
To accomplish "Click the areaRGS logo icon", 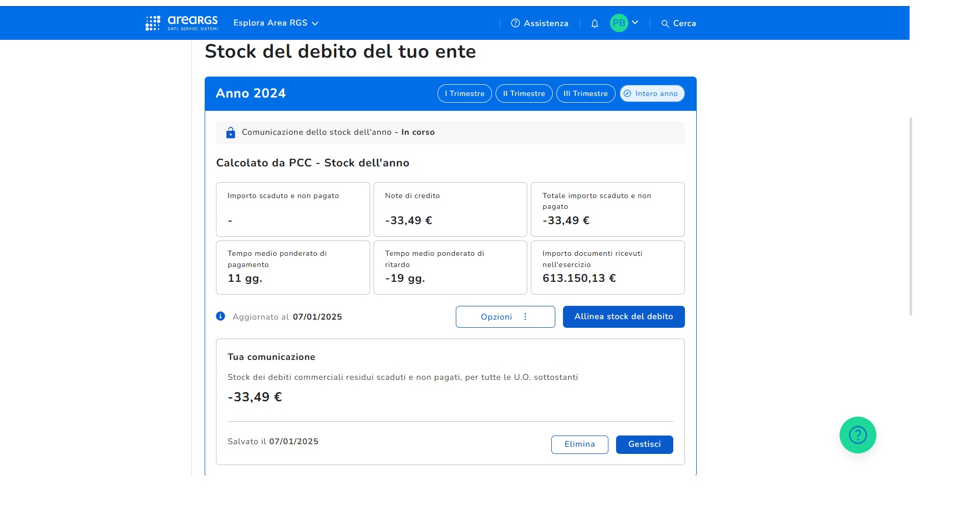I will (x=153, y=23).
